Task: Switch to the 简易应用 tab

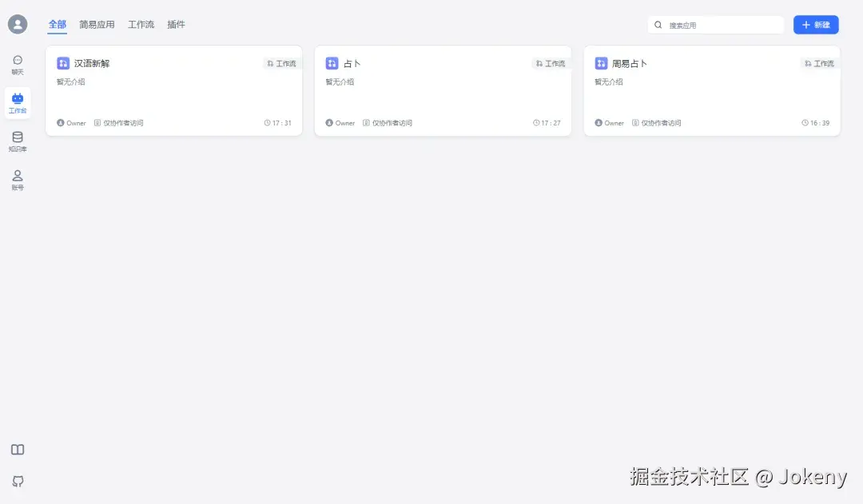Action: click(97, 25)
